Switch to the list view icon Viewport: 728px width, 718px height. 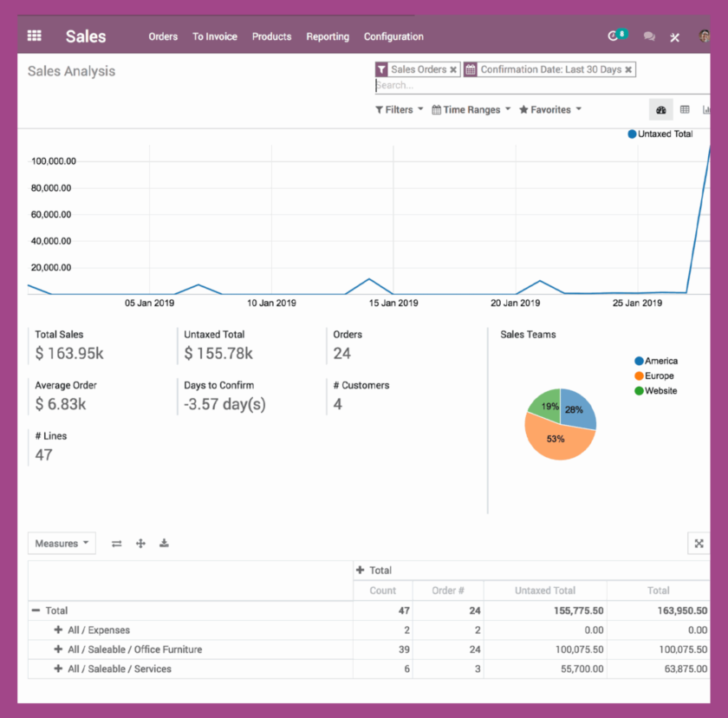(x=686, y=109)
